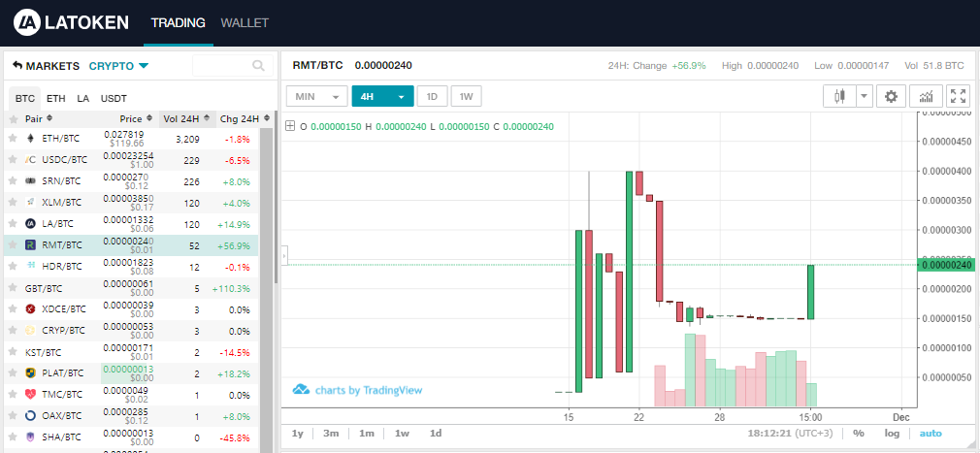Expand the CRYPTO markets dropdown

144,66
